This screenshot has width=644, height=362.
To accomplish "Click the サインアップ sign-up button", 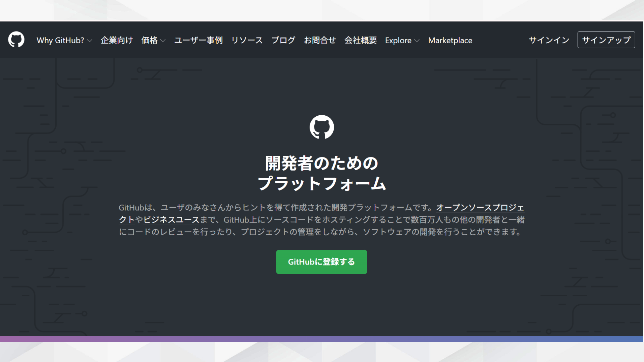I will point(606,40).
